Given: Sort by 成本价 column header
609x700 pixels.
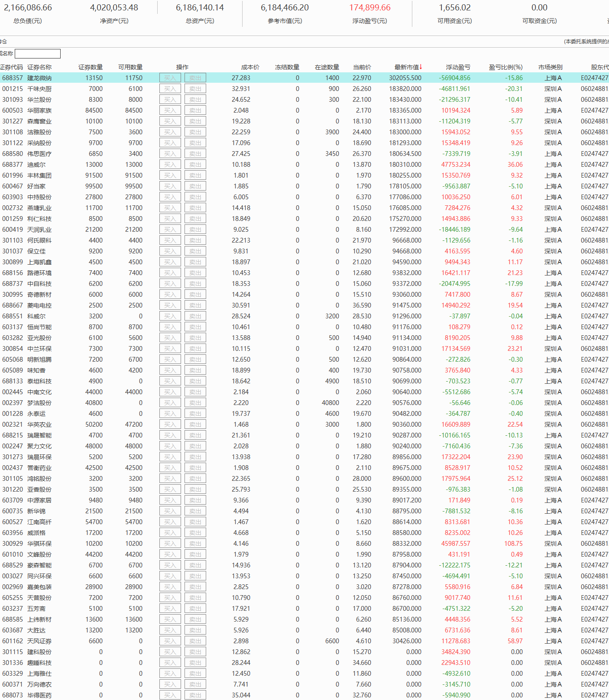Looking at the screenshot, I should tap(250, 67).
